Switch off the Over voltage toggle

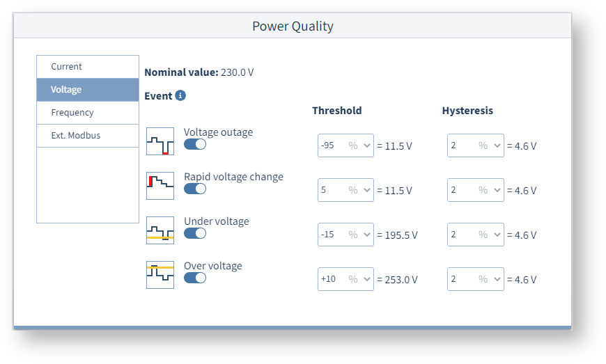pyautogui.click(x=195, y=278)
